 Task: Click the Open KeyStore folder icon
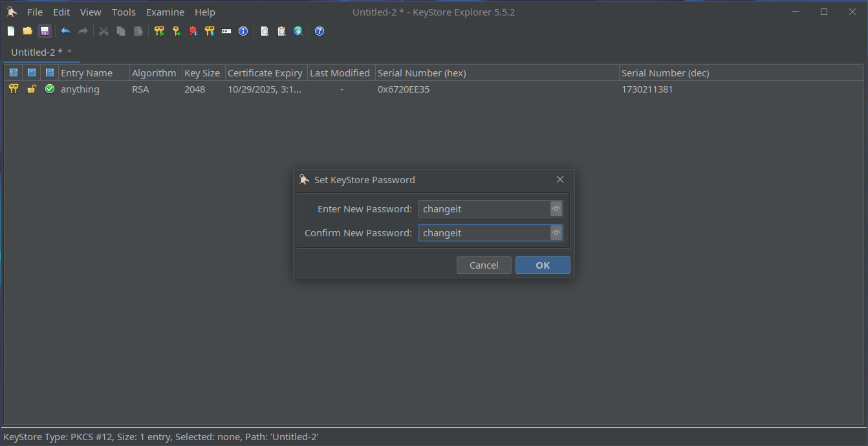[27, 31]
